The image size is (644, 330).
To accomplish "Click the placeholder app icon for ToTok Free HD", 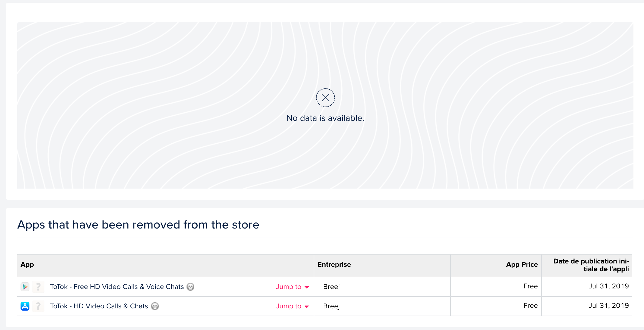I will [x=38, y=286].
